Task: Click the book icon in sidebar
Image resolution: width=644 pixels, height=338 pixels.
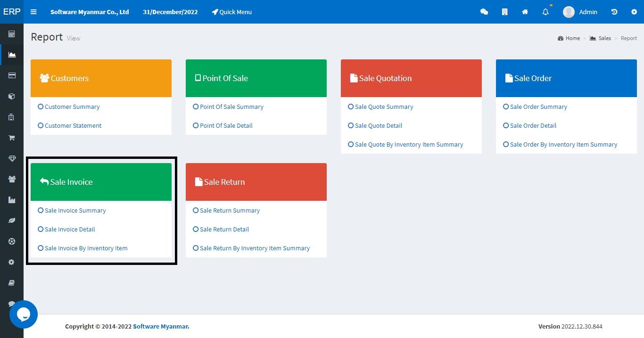Action: pyautogui.click(x=12, y=283)
